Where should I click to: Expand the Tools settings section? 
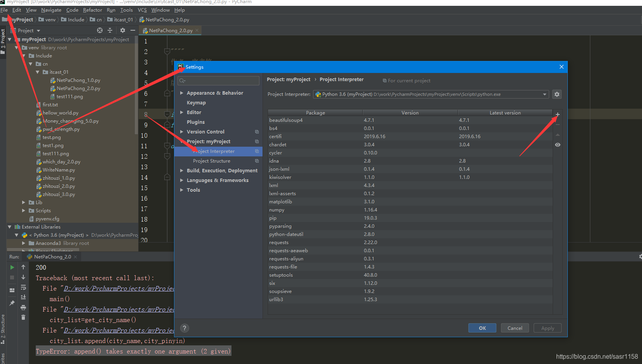pyautogui.click(x=181, y=190)
